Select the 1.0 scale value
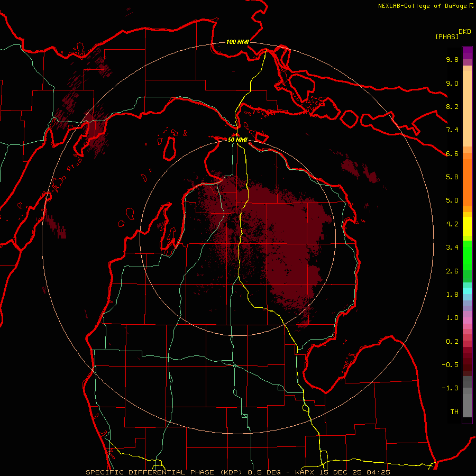 pos(452,318)
